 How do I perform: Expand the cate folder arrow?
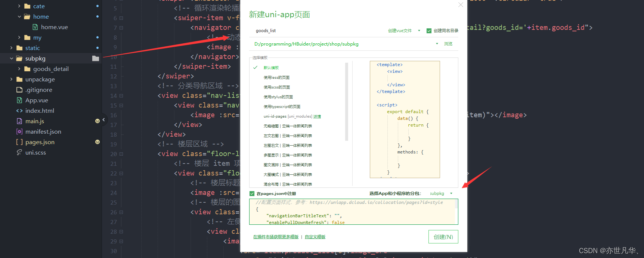pyautogui.click(x=19, y=6)
